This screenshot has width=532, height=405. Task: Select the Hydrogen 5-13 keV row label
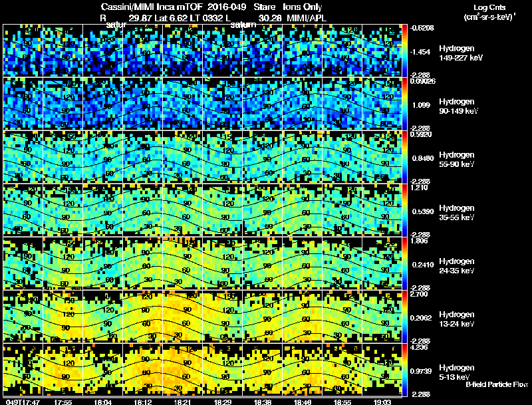(457, 372)
